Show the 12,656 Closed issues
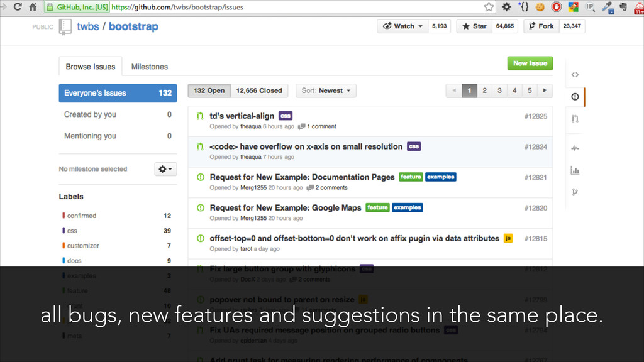The image size is (644, 362). point(259,90)
